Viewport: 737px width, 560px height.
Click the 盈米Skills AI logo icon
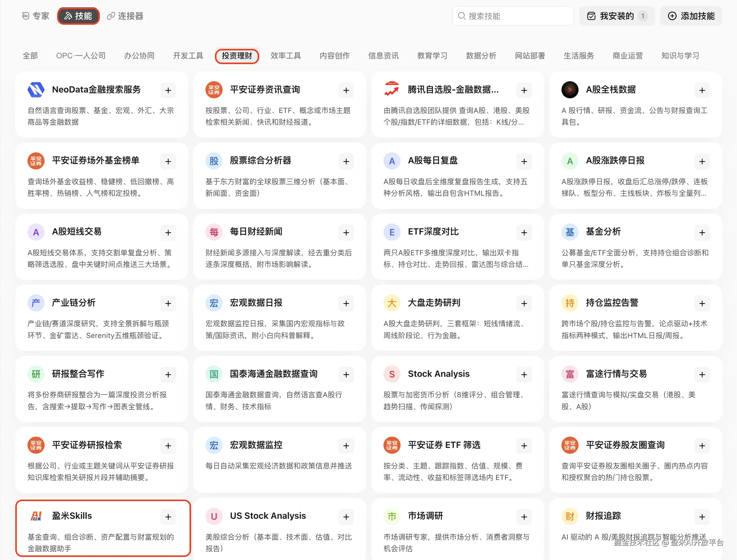[x=36, y=516]
